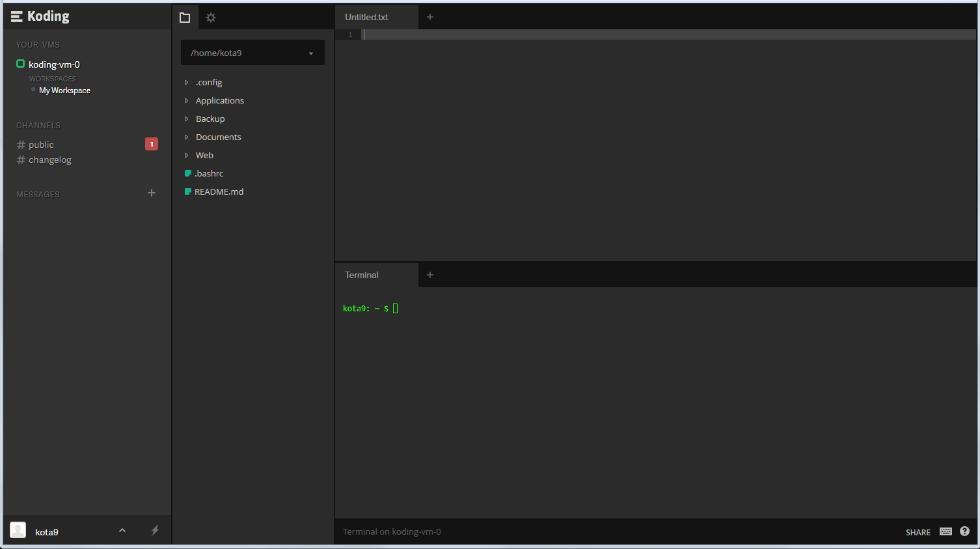Click the hash icon beside public channel
The width and height of the screenshot is (980, 549).
click(21, 145)
